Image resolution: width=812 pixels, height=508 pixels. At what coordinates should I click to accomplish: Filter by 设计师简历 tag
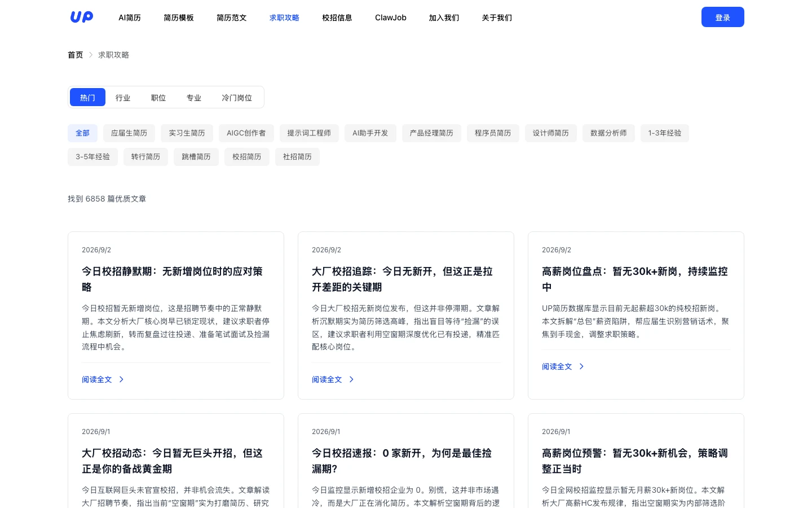[551, 133]
